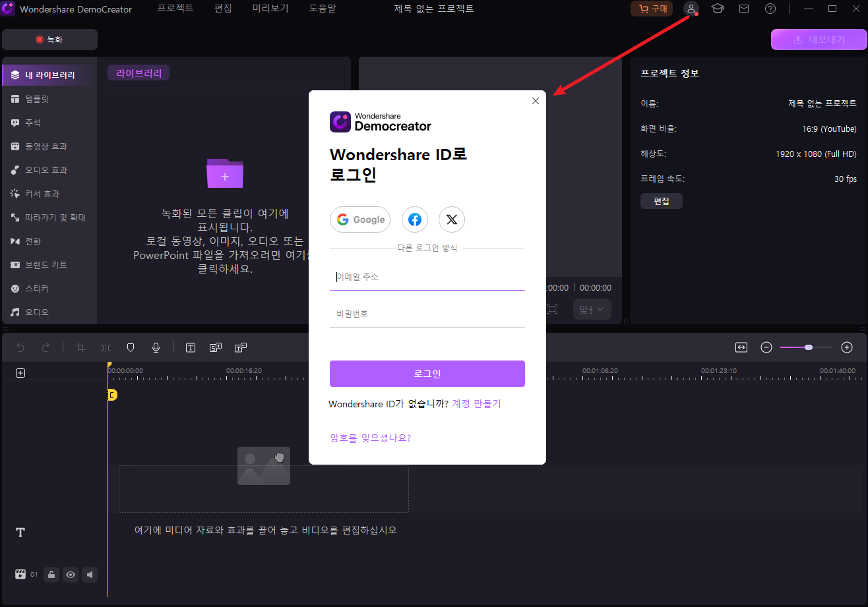Viewport: 868px width, 607px height.
Task: Open the 암호를 잊으셨나요? link
Action: [x=370, y=438]
